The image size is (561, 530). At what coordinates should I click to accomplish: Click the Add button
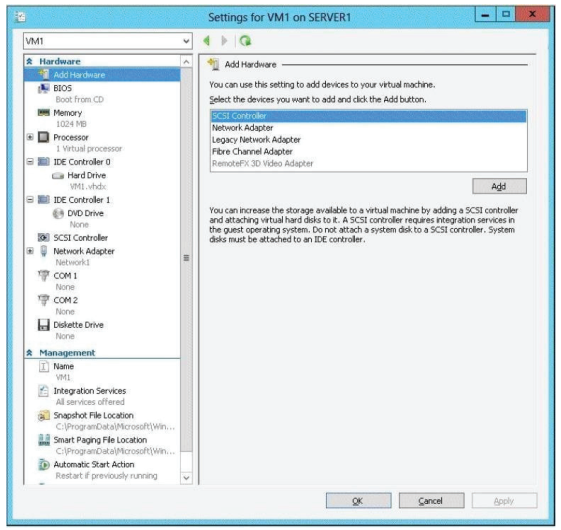tap(499, 186)
